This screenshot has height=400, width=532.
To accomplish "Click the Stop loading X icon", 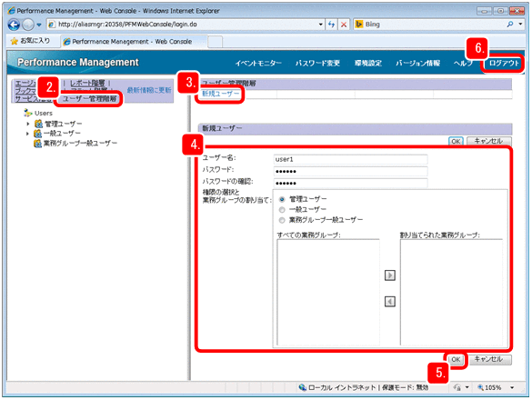I will click(344, 25).
